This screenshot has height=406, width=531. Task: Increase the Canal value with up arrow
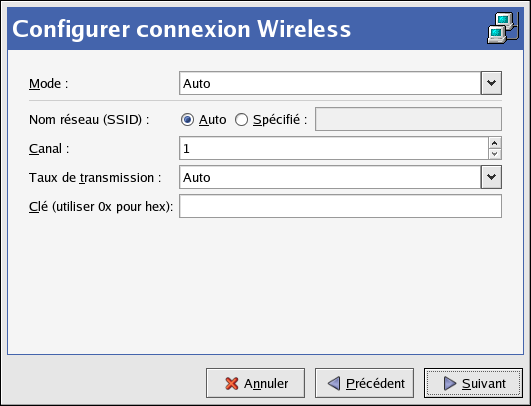click(495, 143)
